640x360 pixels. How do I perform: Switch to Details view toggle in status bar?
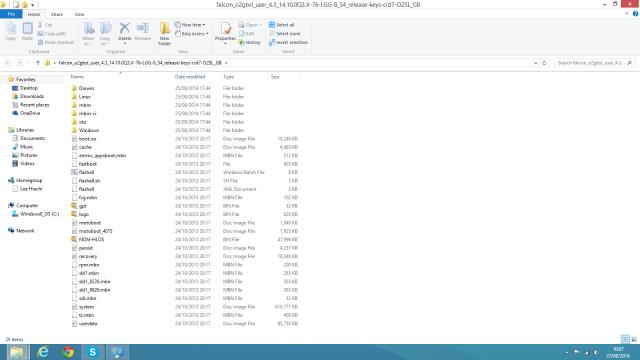(625, 339)
